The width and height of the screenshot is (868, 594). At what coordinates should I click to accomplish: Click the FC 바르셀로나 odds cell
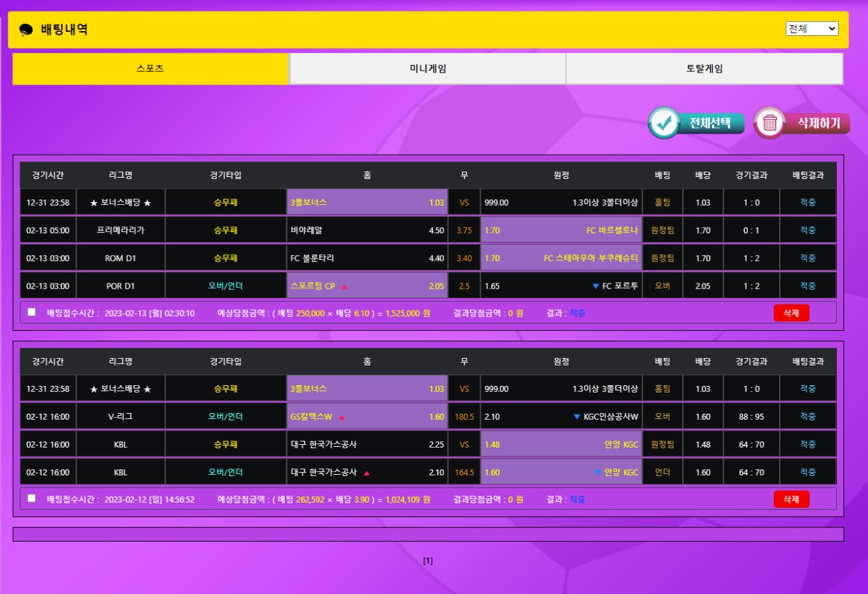tap(561, 230)
